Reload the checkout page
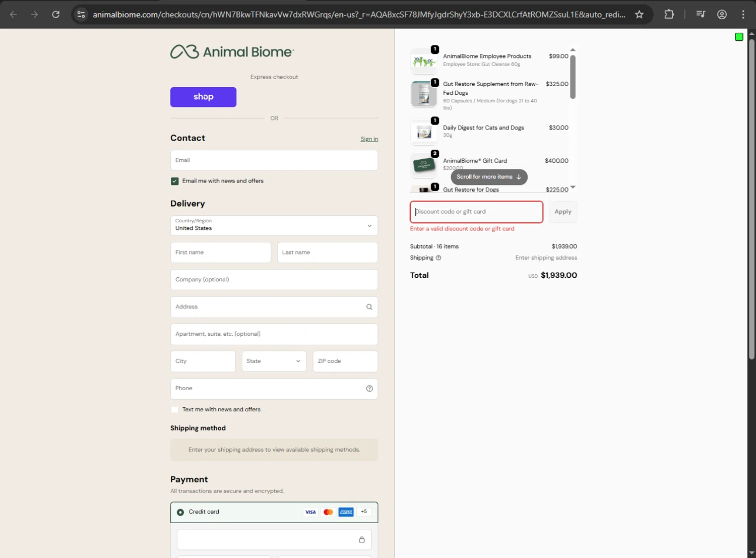Screen dimensions: 756x558 pos(56,14)
